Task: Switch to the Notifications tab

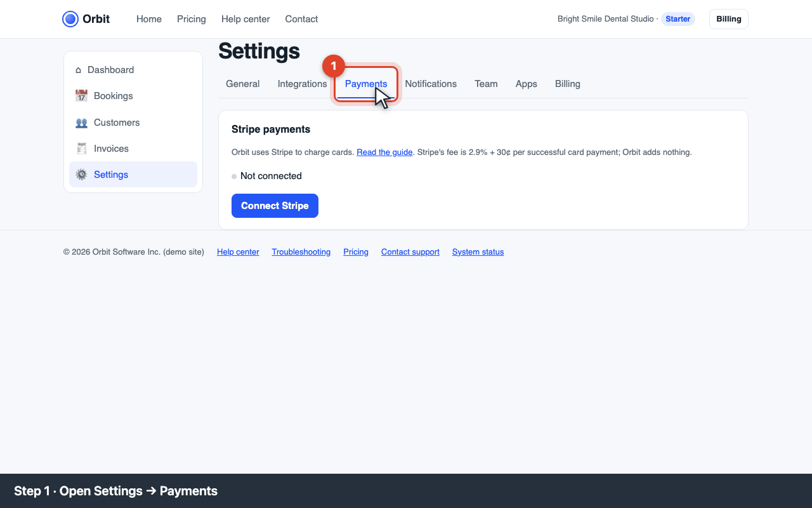Action: (x=431, y=84)
